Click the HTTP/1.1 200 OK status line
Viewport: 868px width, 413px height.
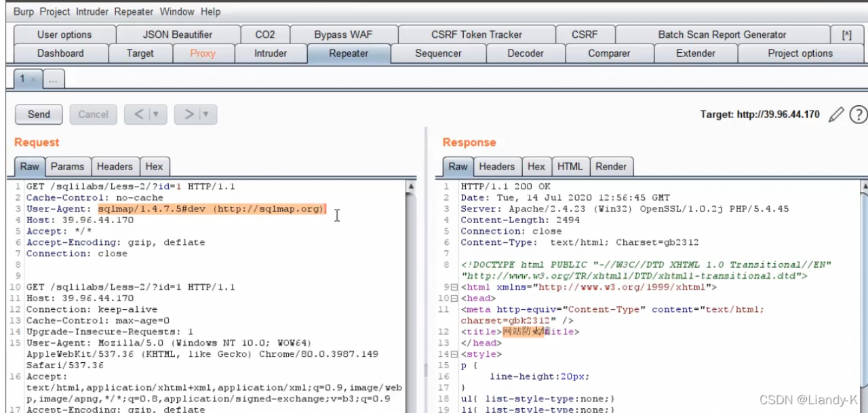506,186
